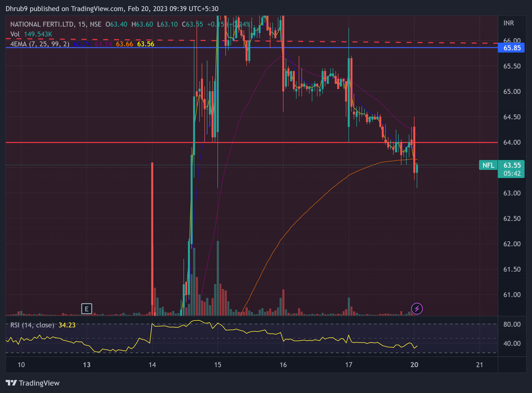The height and width of the screenshot is (393, 532).
Task: Click the INR currency label
Action: pos(509,23)
